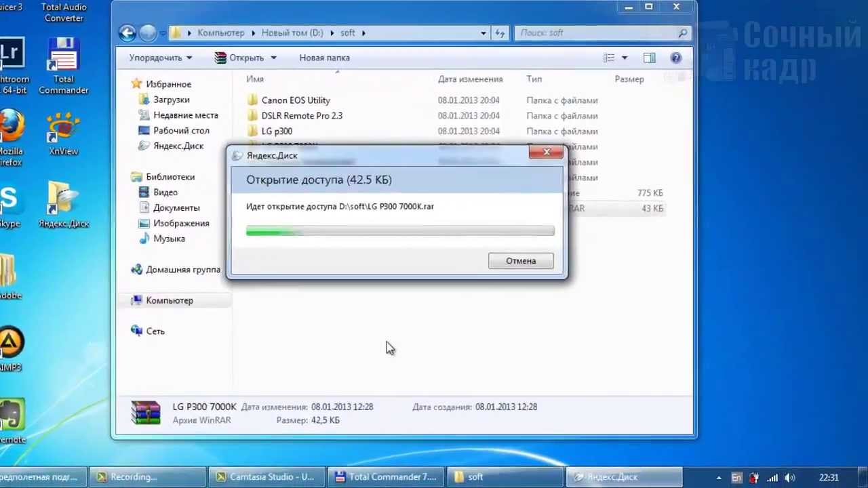Viewport: 868px width, 488px height.
Task: Click the sharing progress bar
Action: (x=400, y=232)
